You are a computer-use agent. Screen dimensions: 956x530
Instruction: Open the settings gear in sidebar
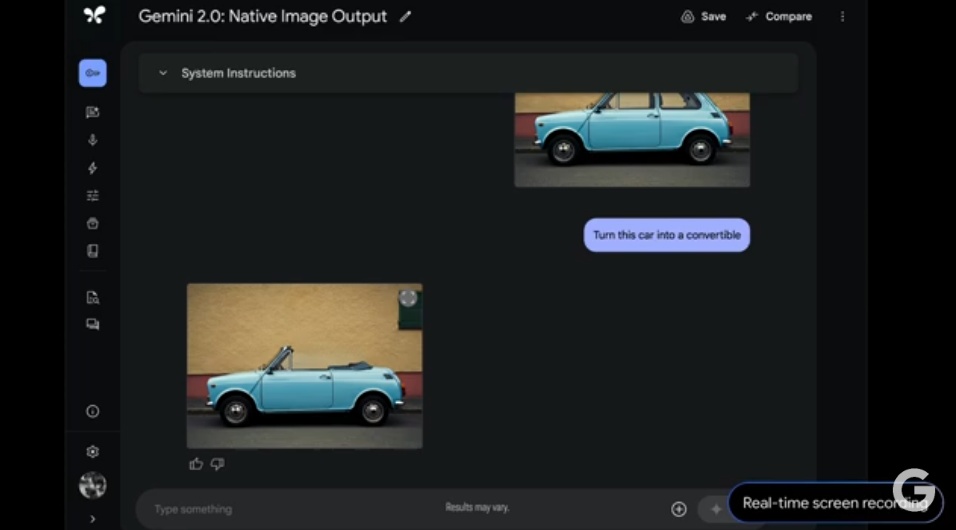pyautogui.click(x=93, y=452)
